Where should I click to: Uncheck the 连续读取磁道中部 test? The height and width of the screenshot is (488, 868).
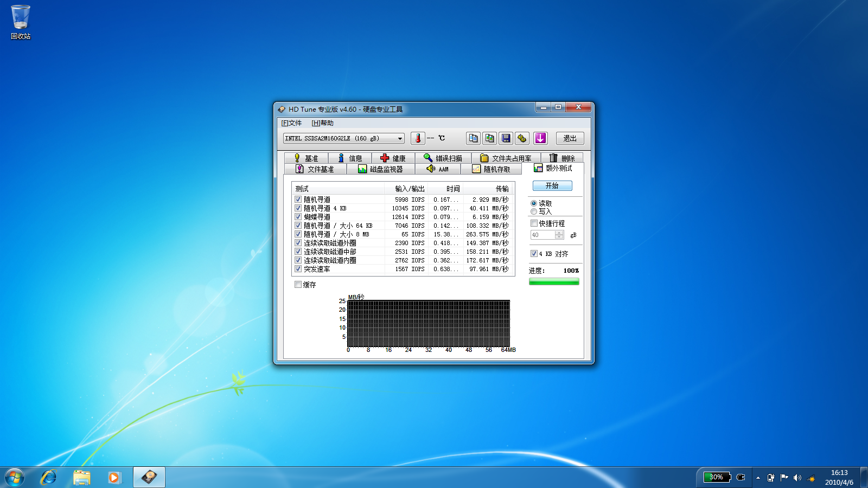[x=298, y=251]
